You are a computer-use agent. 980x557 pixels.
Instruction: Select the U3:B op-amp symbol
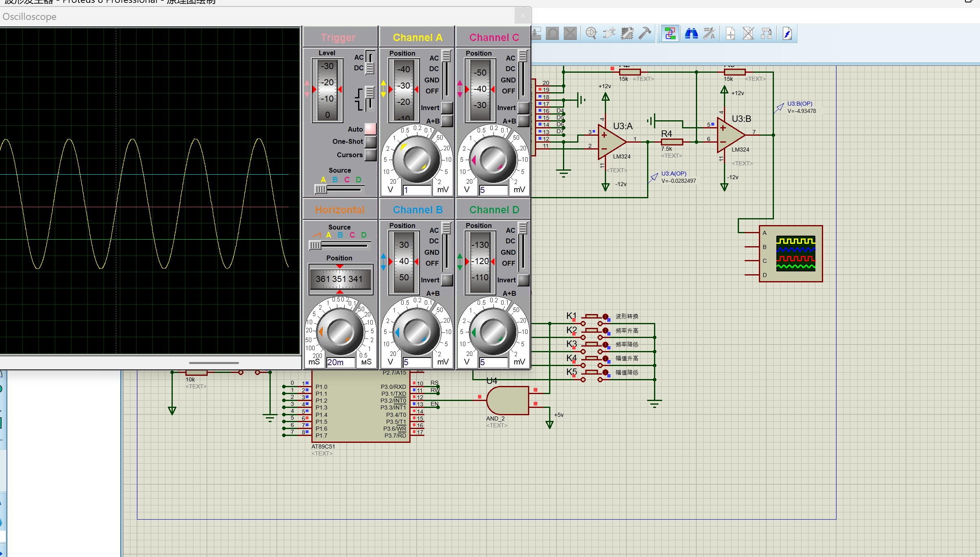(x=731, y=135)
